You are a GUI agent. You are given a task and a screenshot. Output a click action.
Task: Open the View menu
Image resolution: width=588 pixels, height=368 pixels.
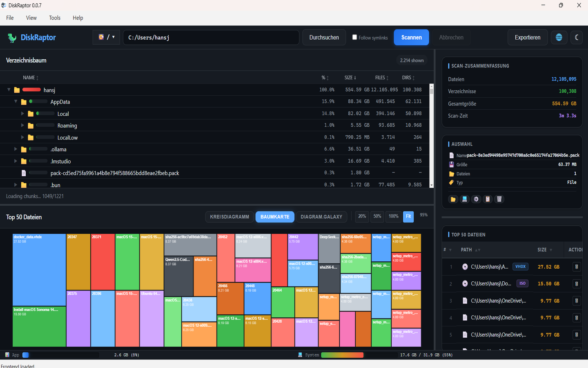[31, 18]
